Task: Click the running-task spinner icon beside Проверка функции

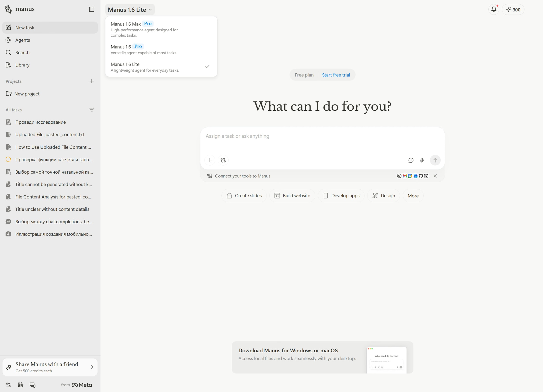Action: click(8, 160)
